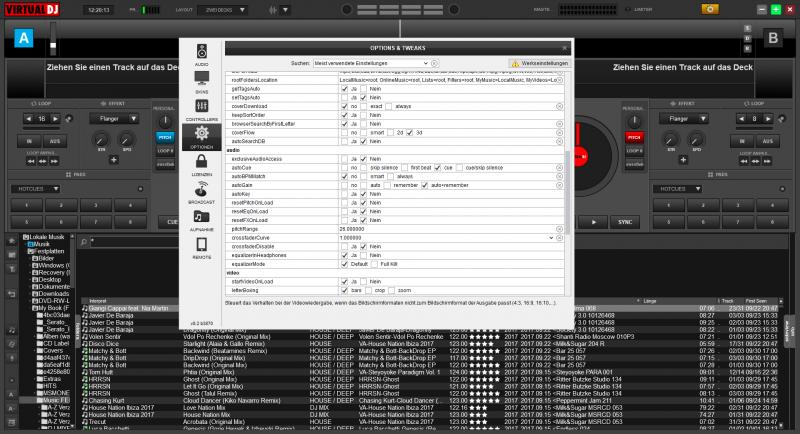This screenshot has width=800, height=434.
Task: Add an effect slot on deck A
Action: (113, 160)
